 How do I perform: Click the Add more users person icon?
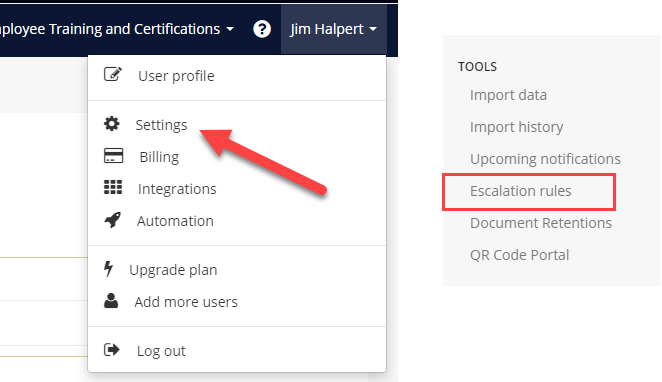[111, 301]
